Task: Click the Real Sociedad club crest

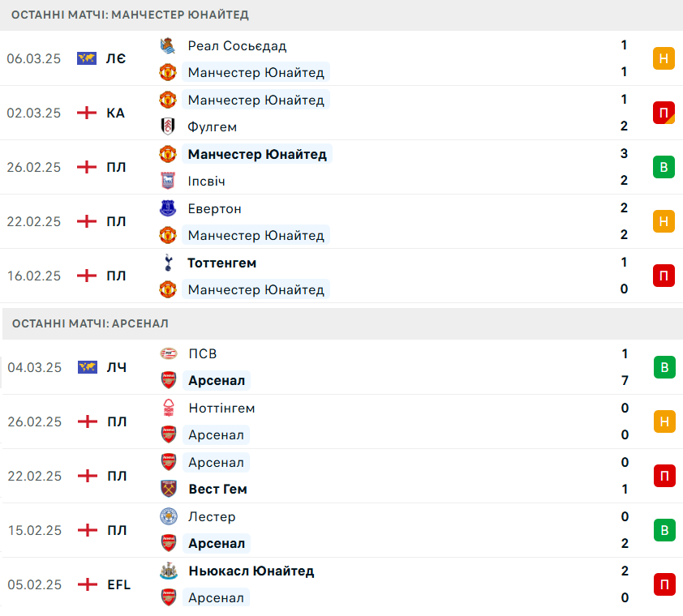Action: (x=168, y=45)
